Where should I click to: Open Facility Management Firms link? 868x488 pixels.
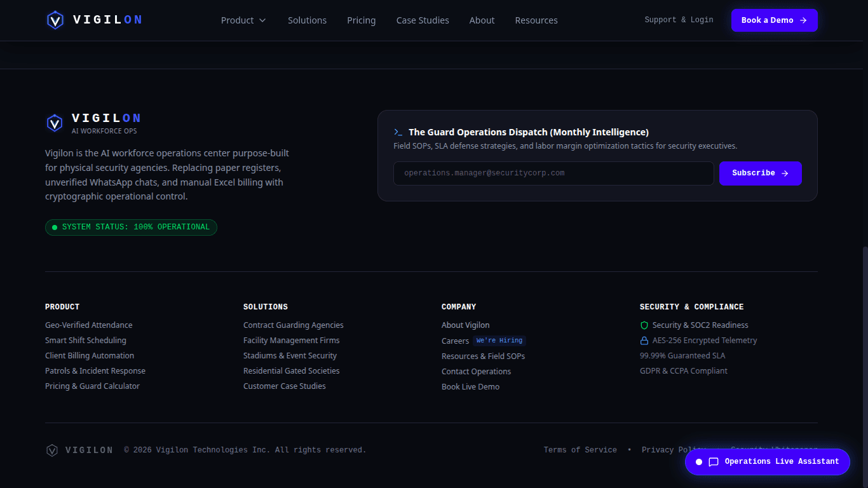coord(292,341)
